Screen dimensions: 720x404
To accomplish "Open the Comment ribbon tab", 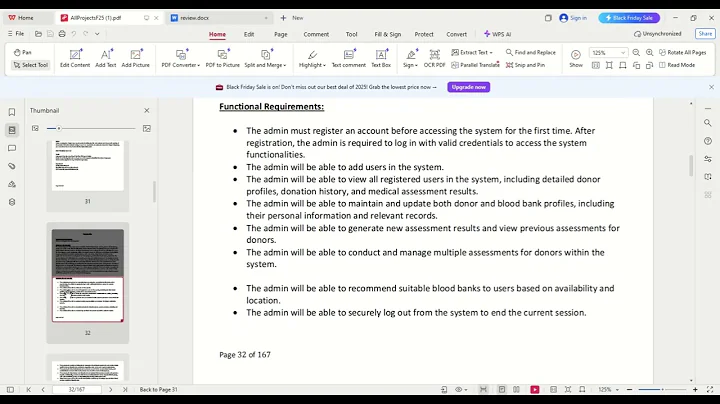I will (316, 34).
